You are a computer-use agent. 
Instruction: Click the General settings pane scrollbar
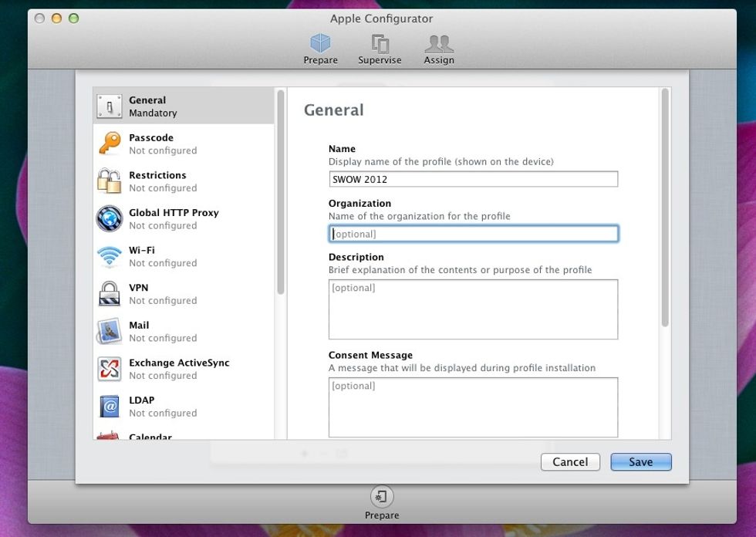tap(665, 208)
